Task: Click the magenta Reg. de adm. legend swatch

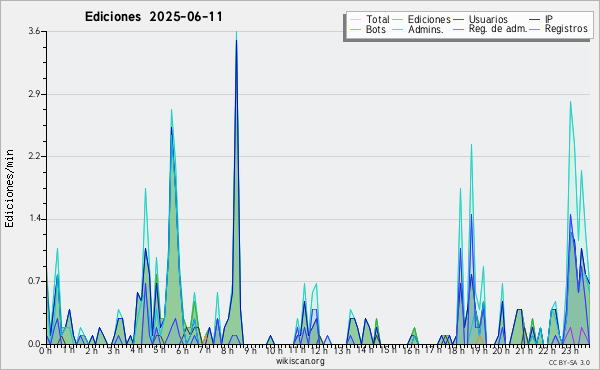Action: [458, 29]
